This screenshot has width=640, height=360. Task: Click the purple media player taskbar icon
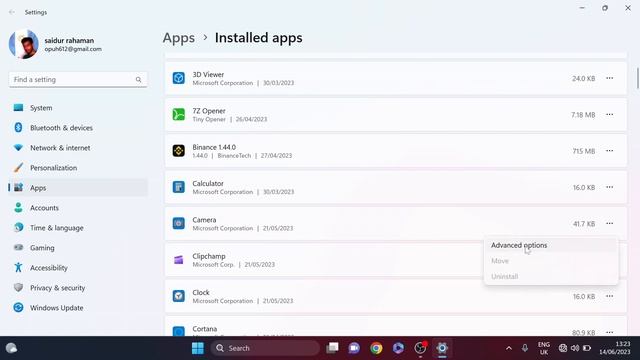[x=398, y=348]
